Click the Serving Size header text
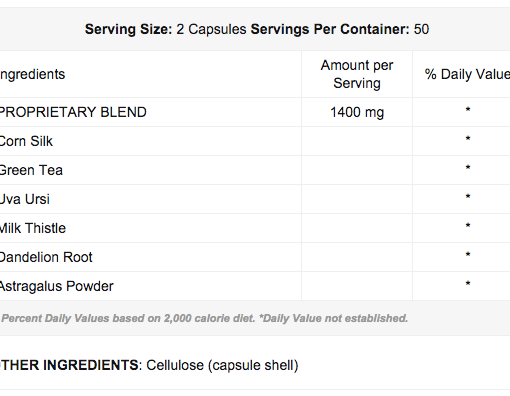510x396 pixels. [128, 29]
